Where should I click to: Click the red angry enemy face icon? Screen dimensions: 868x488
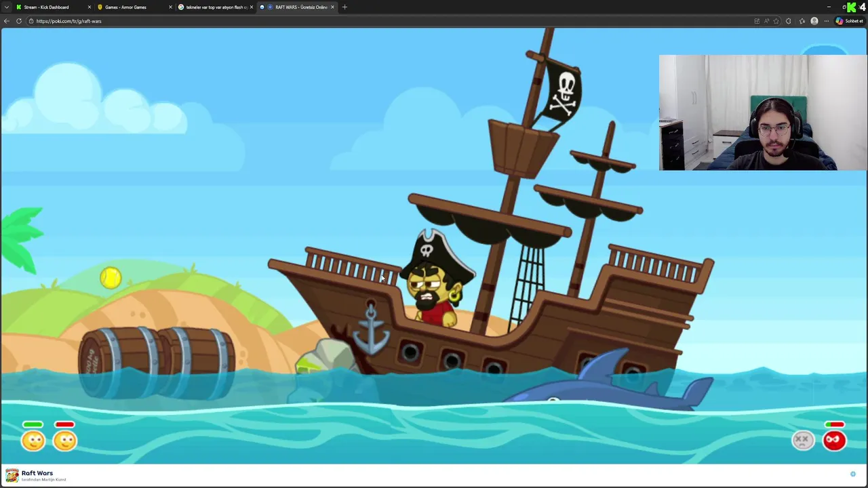coord(835,441)
